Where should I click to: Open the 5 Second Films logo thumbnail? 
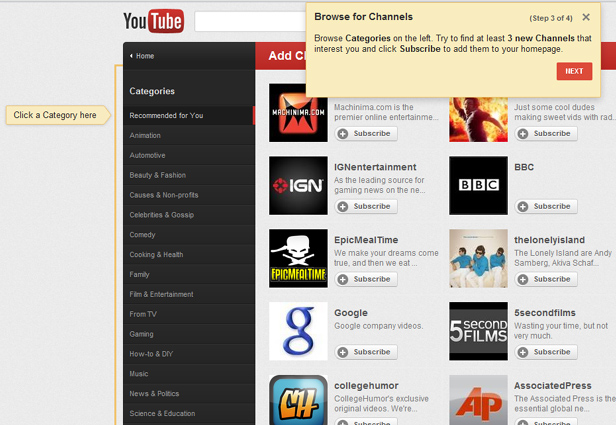click(x=478, y=331)
